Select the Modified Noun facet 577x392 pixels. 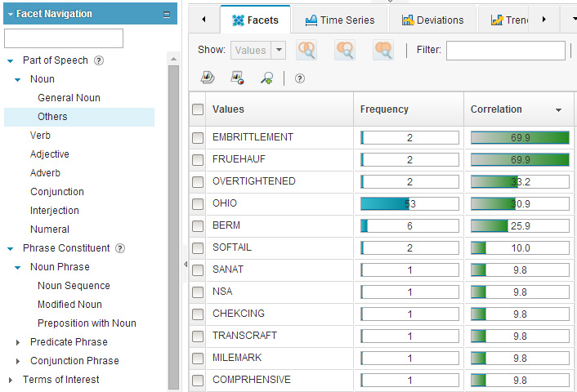pos(69,304)
